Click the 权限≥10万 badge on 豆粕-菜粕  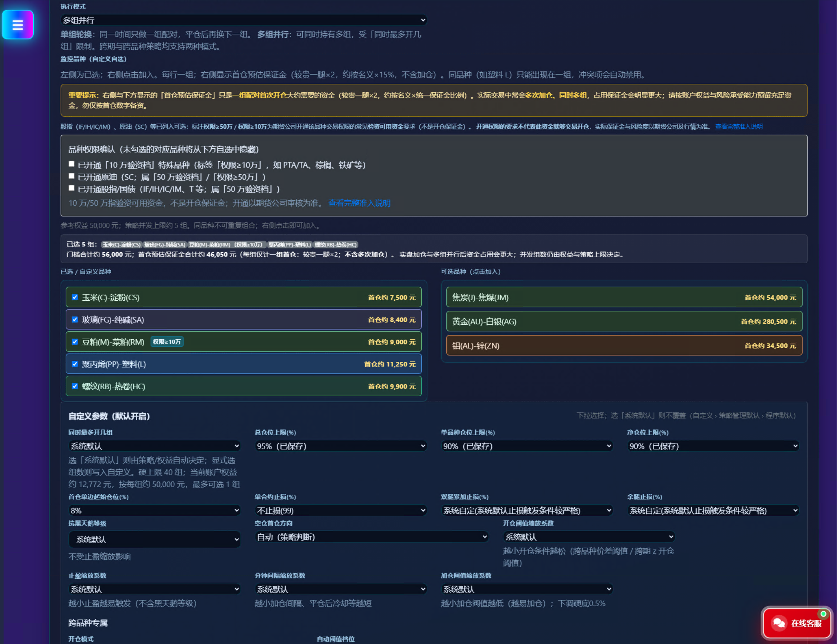[167, 342]
